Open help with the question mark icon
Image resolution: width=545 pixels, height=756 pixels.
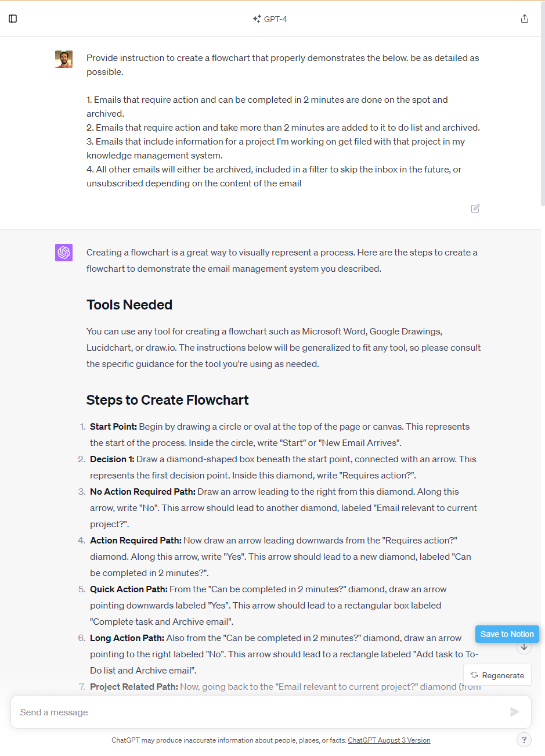pyautogui.click(x=524, y=740)
